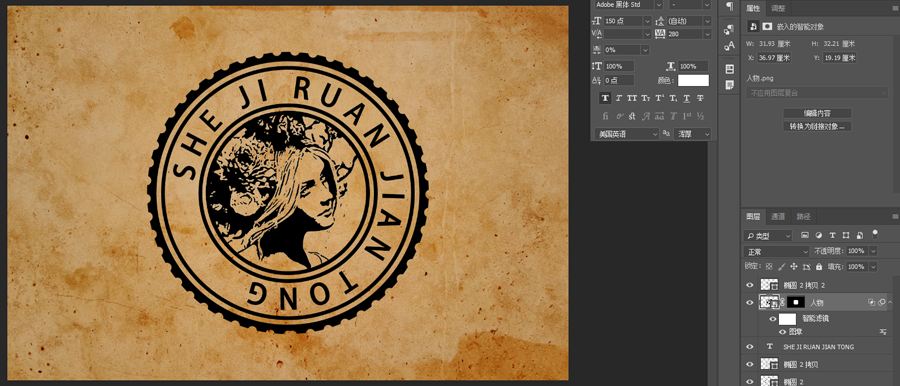Toggle All Caps text style
Image resolution: width=900 pixels, height=386 pixels.
point(632,98)
